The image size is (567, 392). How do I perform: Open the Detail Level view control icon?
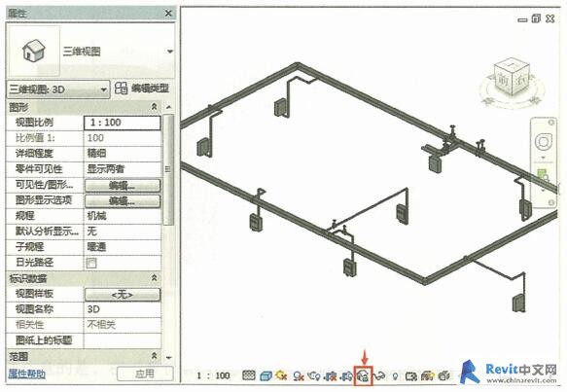(248, 375)
